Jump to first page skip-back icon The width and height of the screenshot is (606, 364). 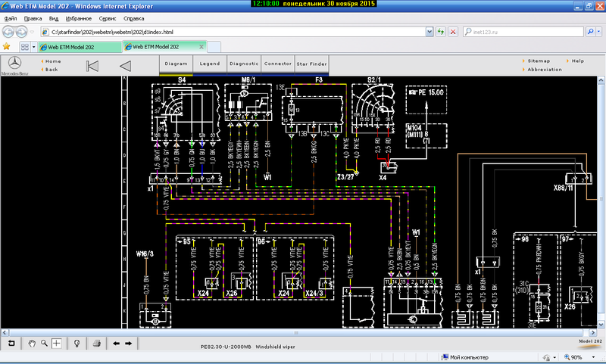coord(92,66)
